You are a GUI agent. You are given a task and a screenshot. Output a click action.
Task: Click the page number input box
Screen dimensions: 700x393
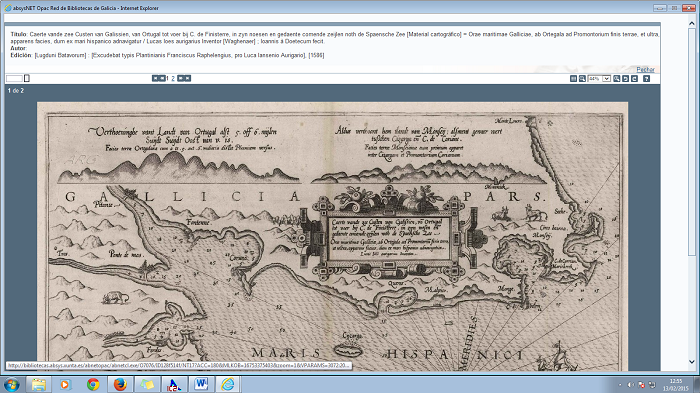point(14,78)
